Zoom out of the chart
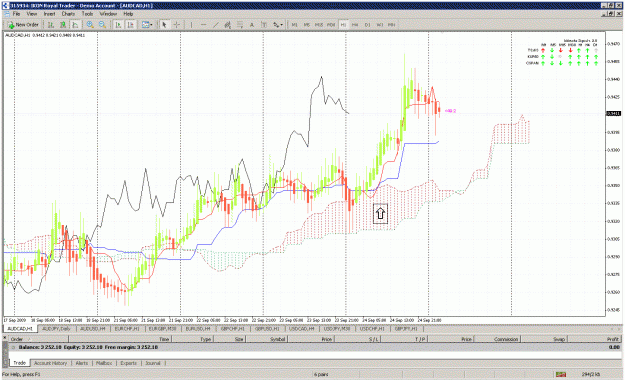This screenshot has width=625, height=380. click(102, 25)
